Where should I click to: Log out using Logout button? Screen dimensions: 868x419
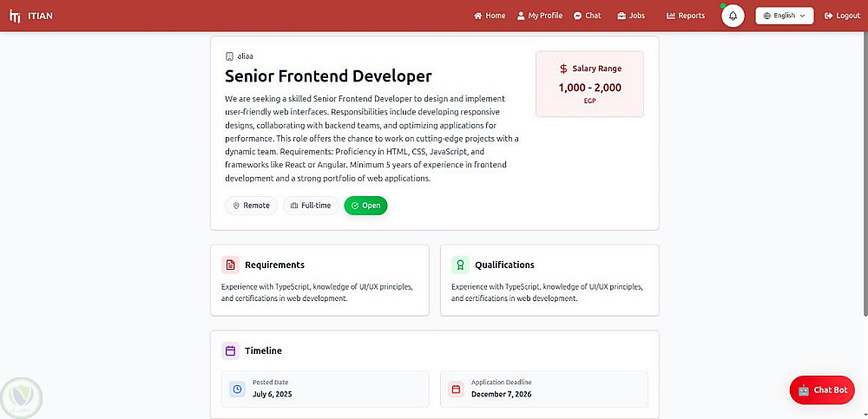point(842,16)
